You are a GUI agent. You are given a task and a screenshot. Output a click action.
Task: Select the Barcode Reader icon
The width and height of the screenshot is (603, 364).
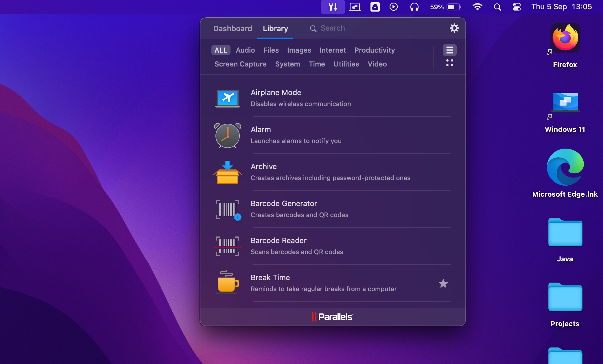[227, 246]
